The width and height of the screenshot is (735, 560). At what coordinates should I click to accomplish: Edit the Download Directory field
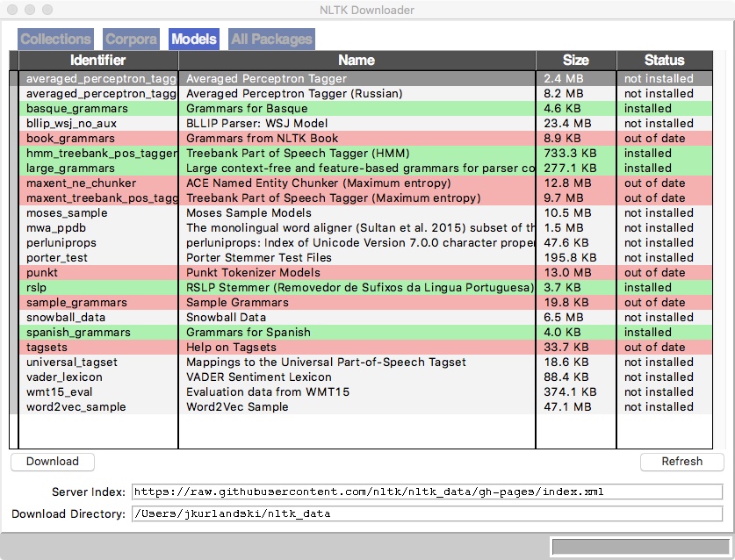pyautogui.click(x=427, y=513)
